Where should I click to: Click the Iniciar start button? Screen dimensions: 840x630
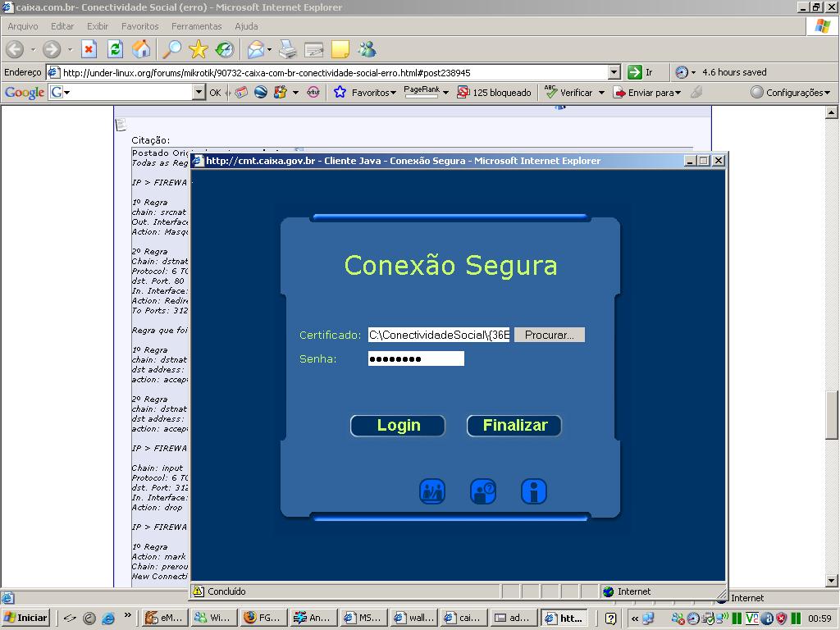(25, 618)
